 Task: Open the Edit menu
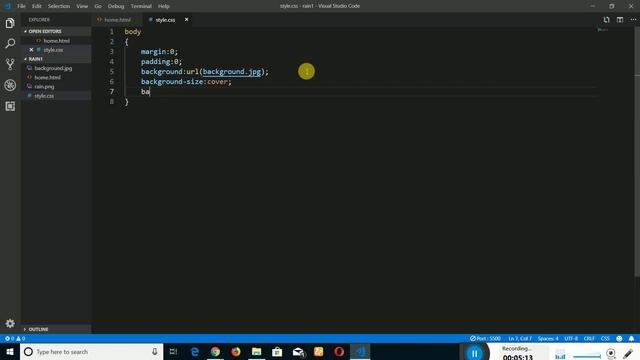point(37,6)
